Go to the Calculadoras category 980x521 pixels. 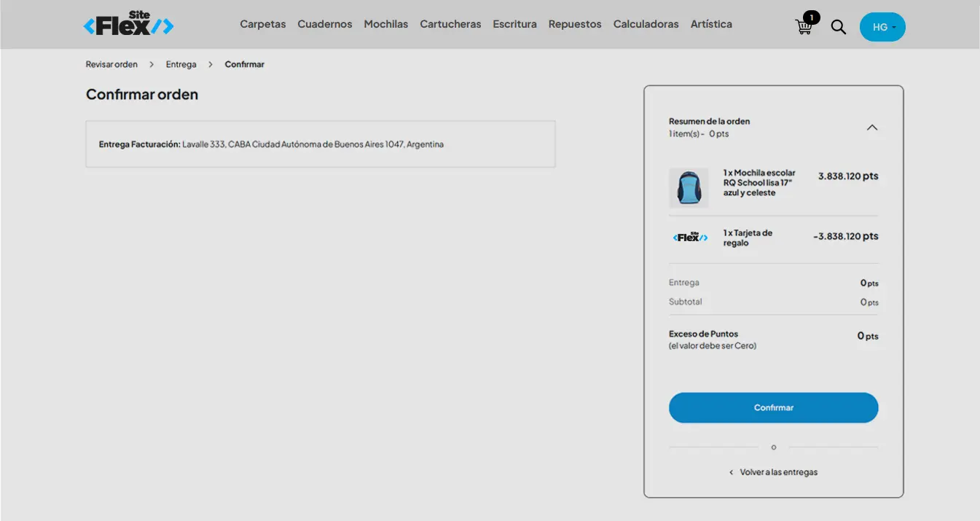tap(646, 24)
